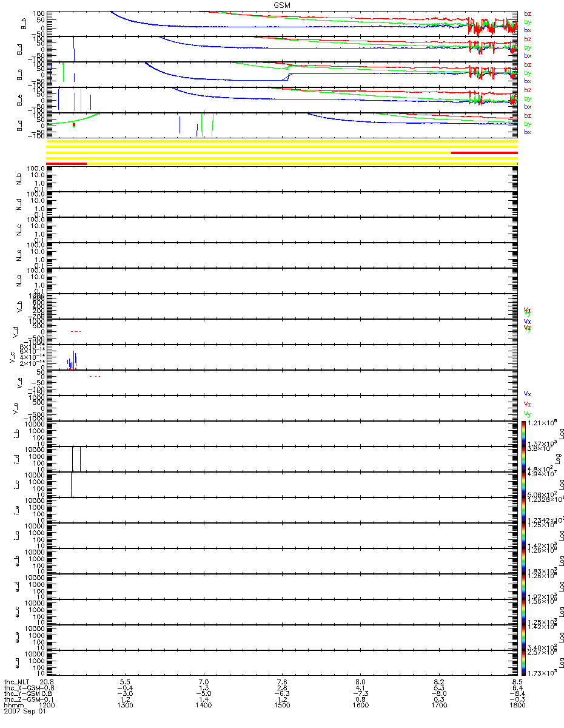Click the red status bar at upper right
This screenshot has width=564, height=728.
[485, 153]
